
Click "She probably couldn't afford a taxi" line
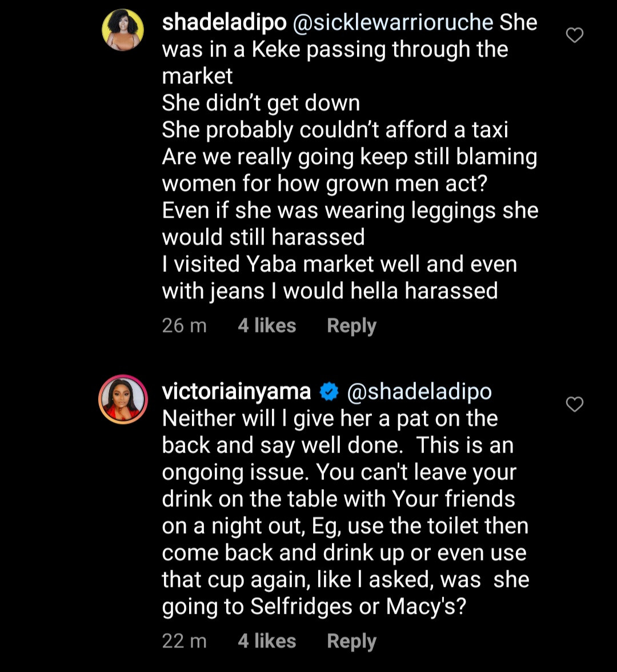[x=335, y=130]
